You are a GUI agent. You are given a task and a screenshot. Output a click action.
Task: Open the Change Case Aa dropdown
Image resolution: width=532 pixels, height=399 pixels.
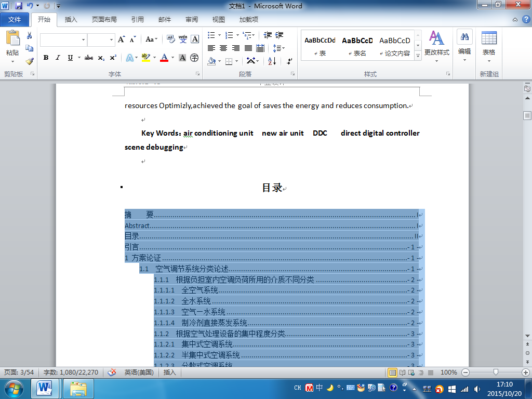(151, 39)
